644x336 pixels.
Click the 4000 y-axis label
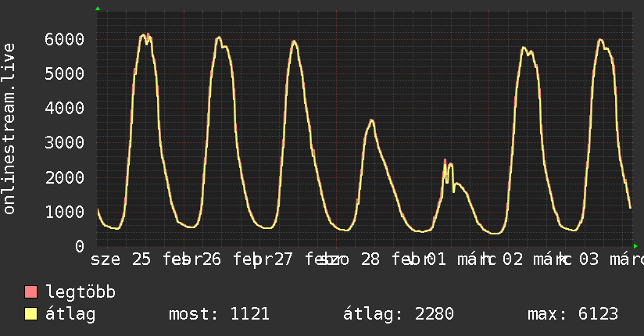pyautogui.click(x=65, y=109)
